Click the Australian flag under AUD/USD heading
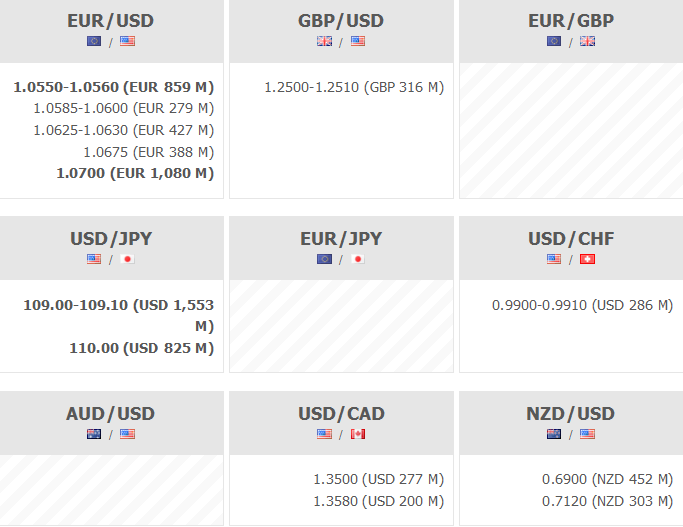The height and width of the screenshot is (527, 683). (94, 434)
